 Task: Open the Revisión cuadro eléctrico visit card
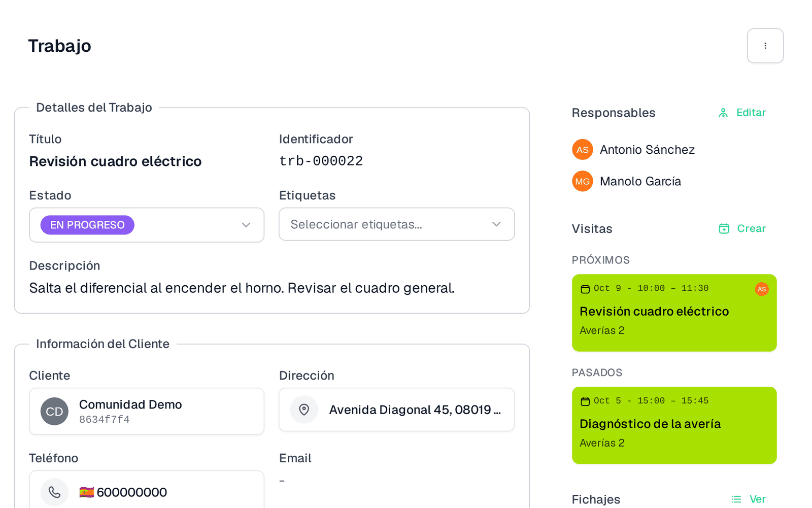click(674, 313)
